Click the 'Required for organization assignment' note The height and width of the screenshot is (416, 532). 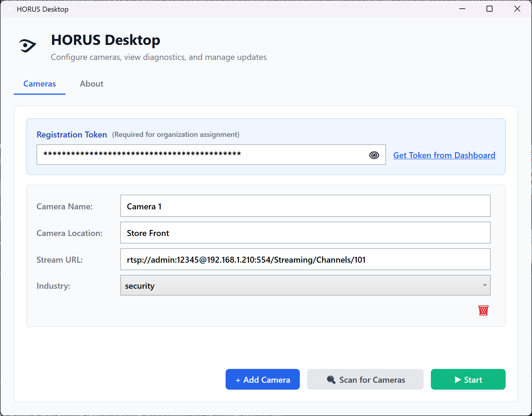click(176, 134)
